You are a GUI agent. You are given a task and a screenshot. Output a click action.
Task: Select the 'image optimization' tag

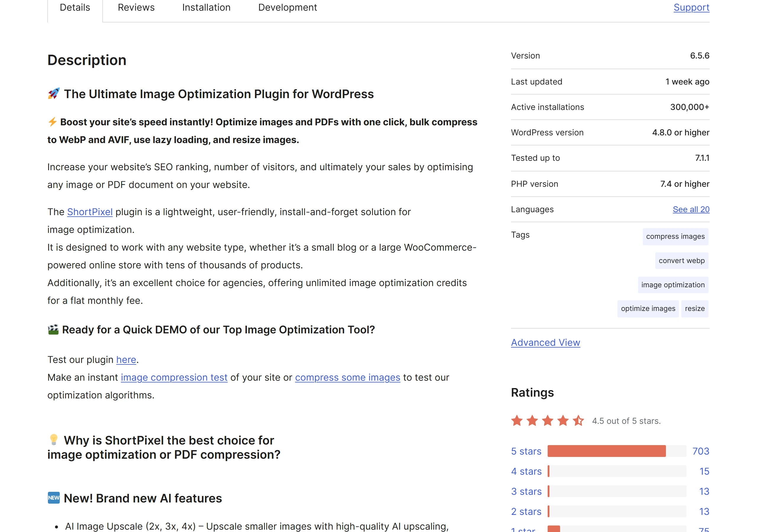click(673, 285)
